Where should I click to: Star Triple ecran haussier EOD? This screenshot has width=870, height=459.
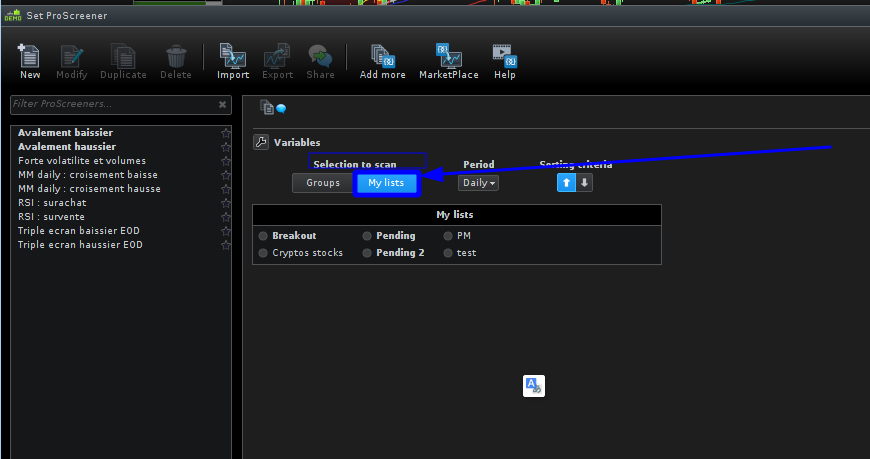point(226,245)
